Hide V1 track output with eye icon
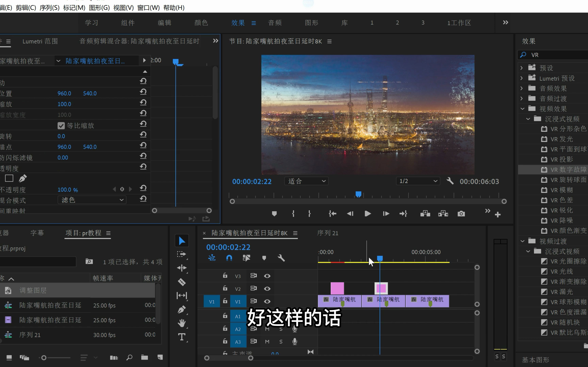The height and width of the screenshot is (367, 588). [267, 301]
